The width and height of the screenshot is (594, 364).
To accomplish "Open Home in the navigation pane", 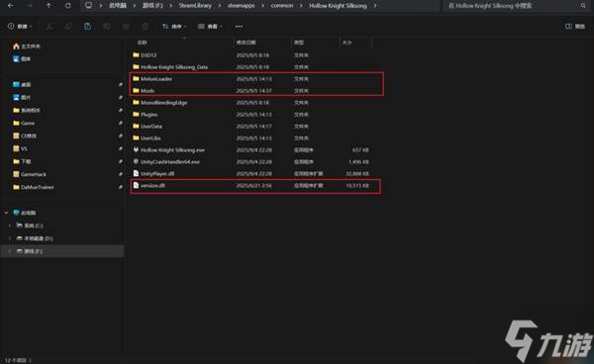I will tap(27, 46).
